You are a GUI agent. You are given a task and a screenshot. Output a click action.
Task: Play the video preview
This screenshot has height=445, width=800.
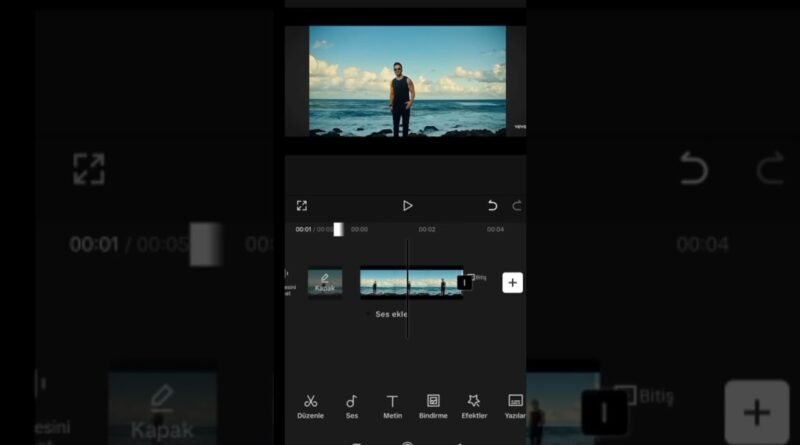pyautogui.click(x=407, y=206)
